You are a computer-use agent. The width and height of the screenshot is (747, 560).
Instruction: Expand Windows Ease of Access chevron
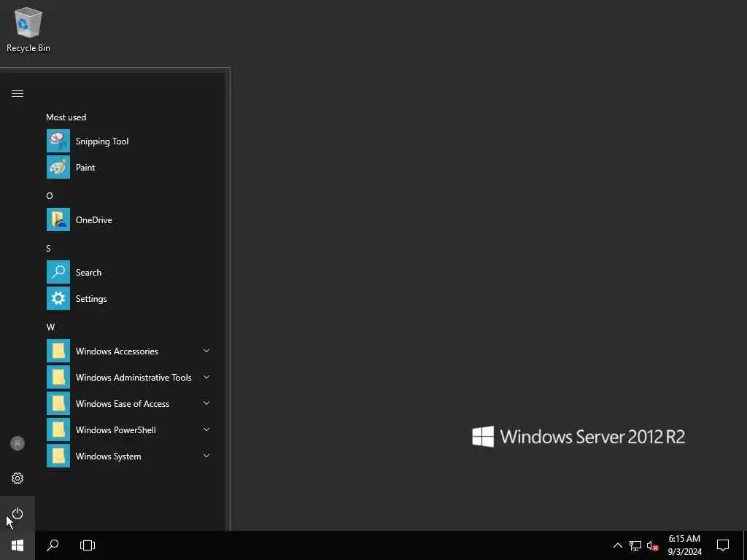(206, 403)
